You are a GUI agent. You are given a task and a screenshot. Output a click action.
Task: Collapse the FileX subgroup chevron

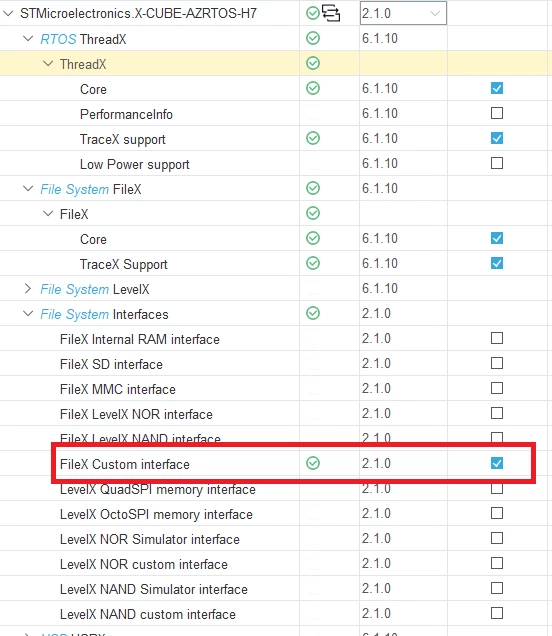click(48, 213)
